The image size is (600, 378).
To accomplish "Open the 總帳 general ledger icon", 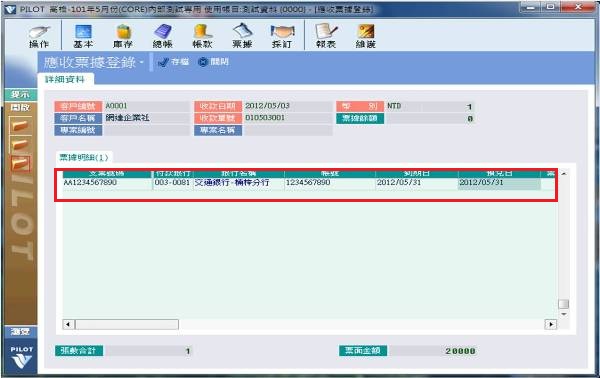I will (163, 37).
